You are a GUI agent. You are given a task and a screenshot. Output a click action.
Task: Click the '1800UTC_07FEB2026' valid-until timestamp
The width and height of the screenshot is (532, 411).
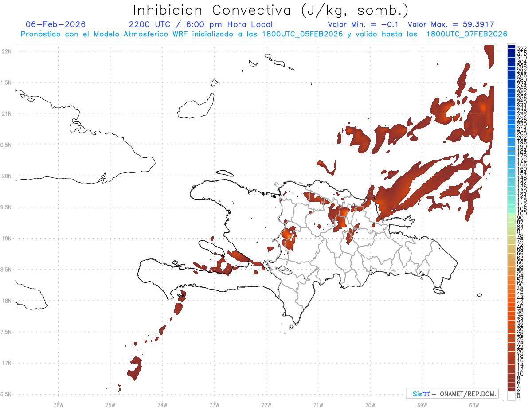click(467, 34)
